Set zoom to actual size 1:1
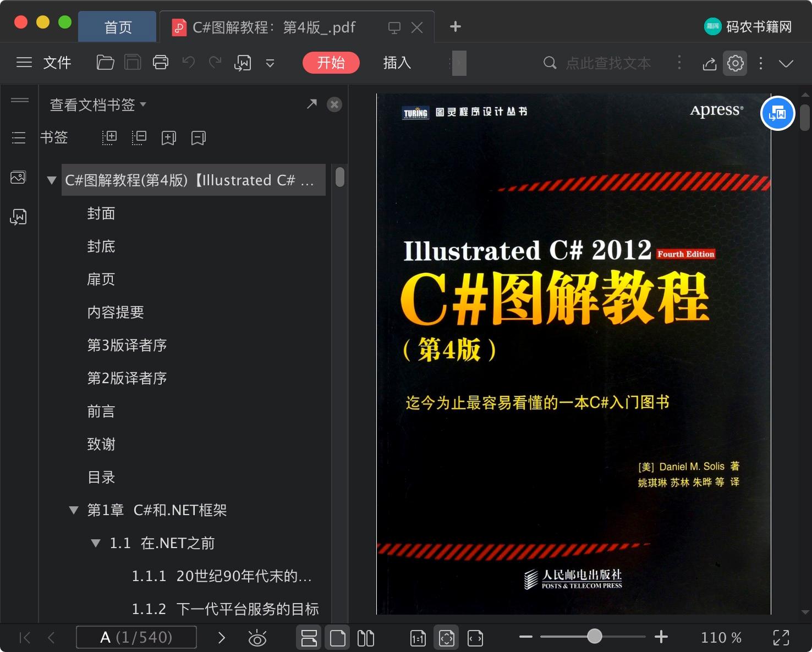 418,638
